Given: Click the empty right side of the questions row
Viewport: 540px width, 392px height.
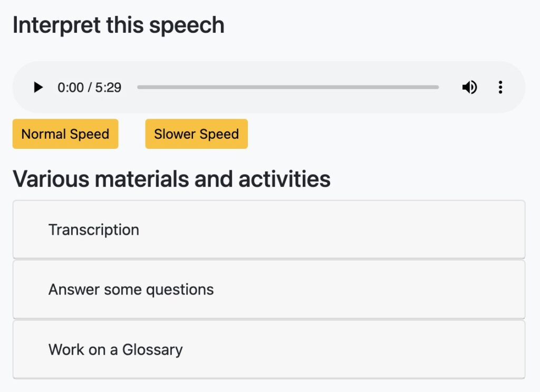Looking at the screenshot, I should 379,289.
